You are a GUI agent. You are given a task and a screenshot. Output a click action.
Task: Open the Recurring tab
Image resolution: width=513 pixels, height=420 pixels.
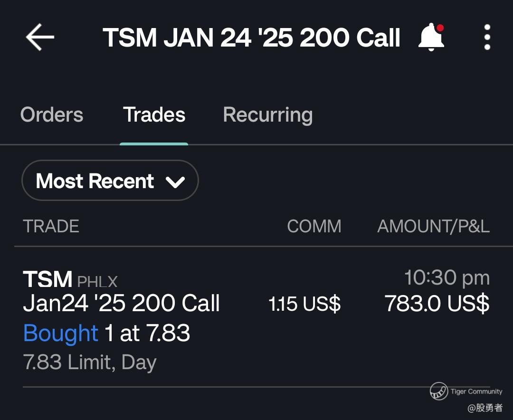[x=267, y=115]
